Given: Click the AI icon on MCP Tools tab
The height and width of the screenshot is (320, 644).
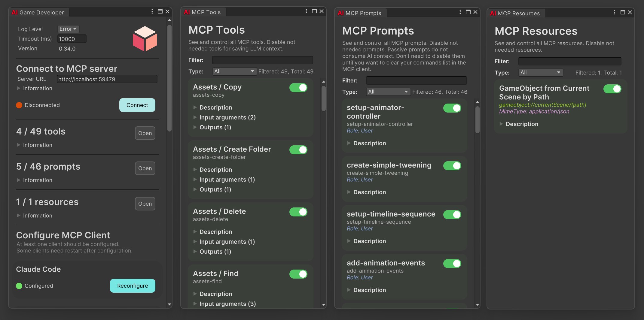Looking at the screenshot, I should coord(186,12).
